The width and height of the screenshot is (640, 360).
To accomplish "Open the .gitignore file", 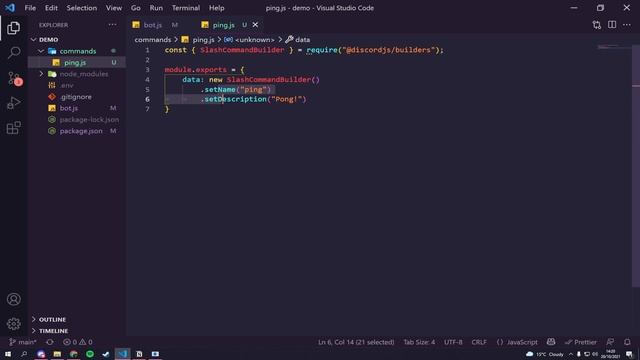I will (77, 97).
